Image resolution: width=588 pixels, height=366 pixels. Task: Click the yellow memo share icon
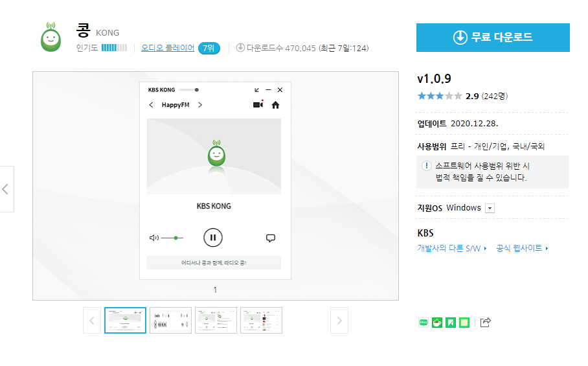(x=464, y=323)
